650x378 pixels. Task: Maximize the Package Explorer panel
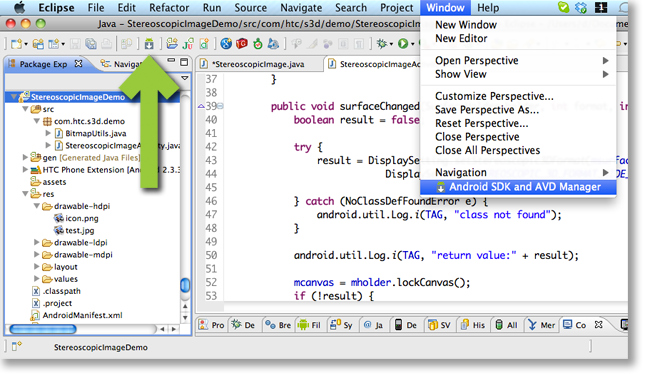click(184, 62)
